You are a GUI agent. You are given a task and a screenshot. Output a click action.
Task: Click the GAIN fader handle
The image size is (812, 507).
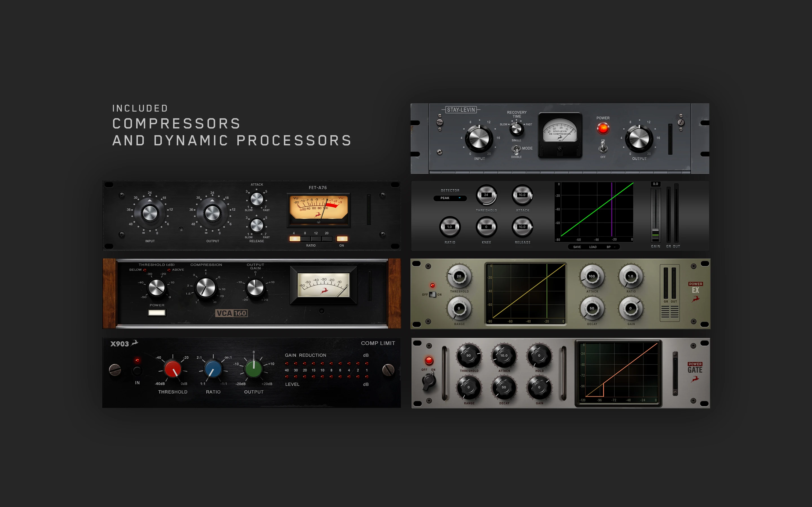tap(655, 234)
